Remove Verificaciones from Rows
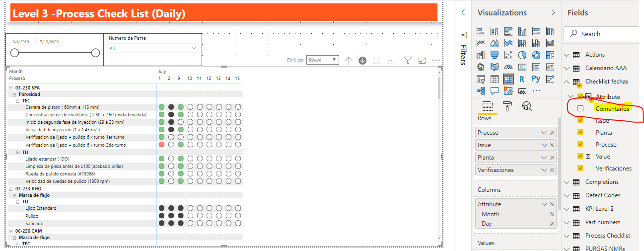 tap(552, 170)
